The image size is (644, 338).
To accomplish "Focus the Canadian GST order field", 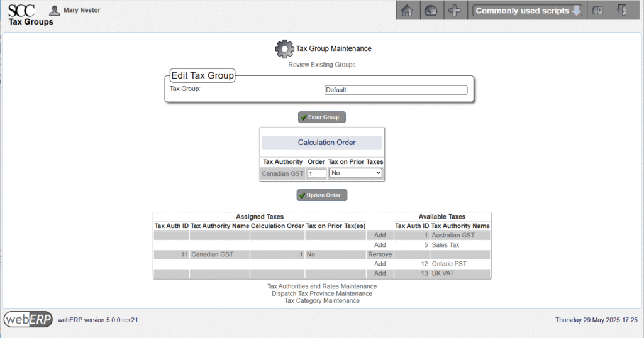I will (317, 173).
